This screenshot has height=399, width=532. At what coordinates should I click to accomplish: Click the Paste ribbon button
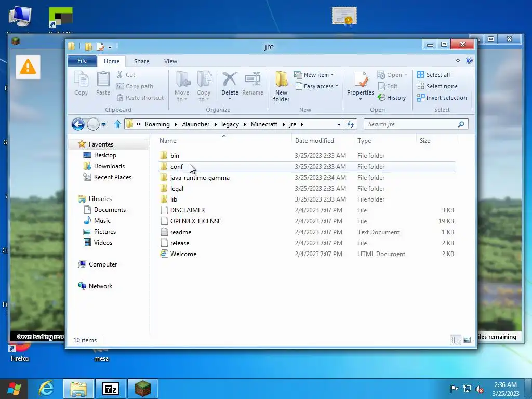tap(103, 84)
